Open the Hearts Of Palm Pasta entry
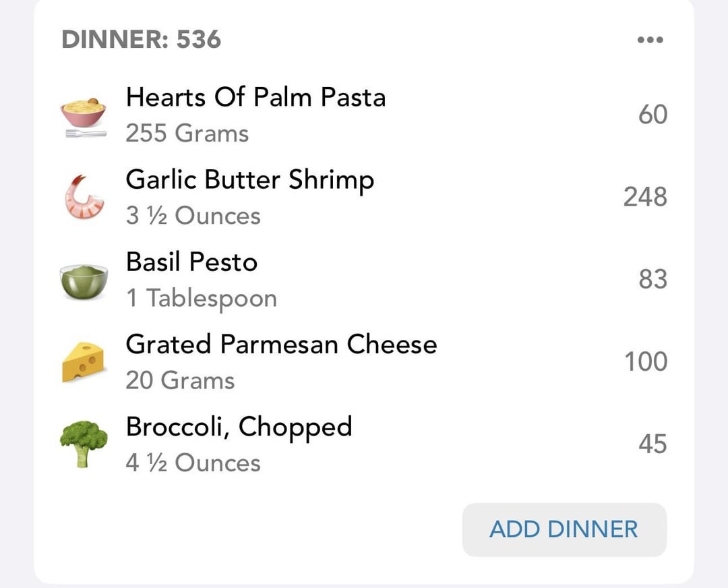The height and width of the screenshot is (588, 728). pos(364,115)
